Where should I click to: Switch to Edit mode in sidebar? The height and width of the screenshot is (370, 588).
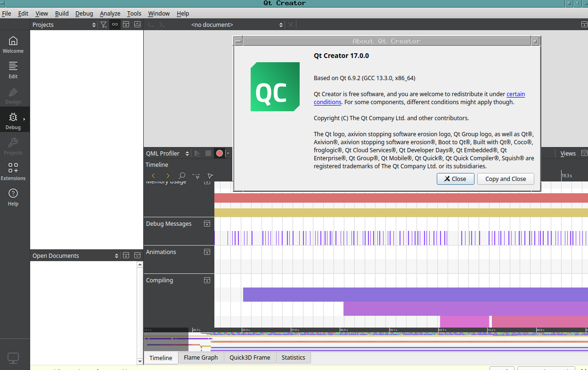pos(13,70)
